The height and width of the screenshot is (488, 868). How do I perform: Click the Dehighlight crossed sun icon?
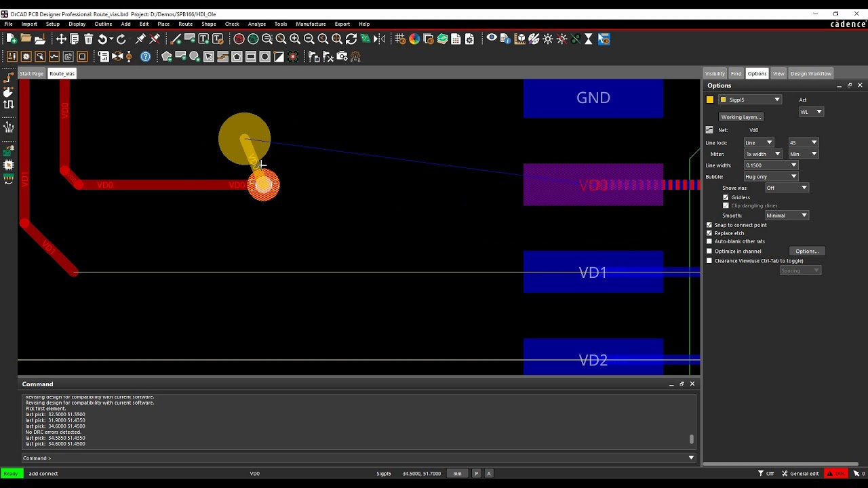click(561, 39)
